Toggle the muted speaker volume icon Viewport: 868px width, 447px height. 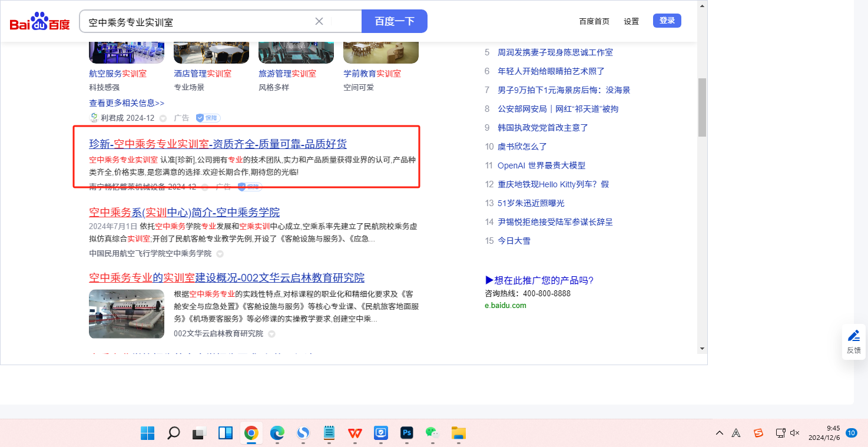(794, 433)
